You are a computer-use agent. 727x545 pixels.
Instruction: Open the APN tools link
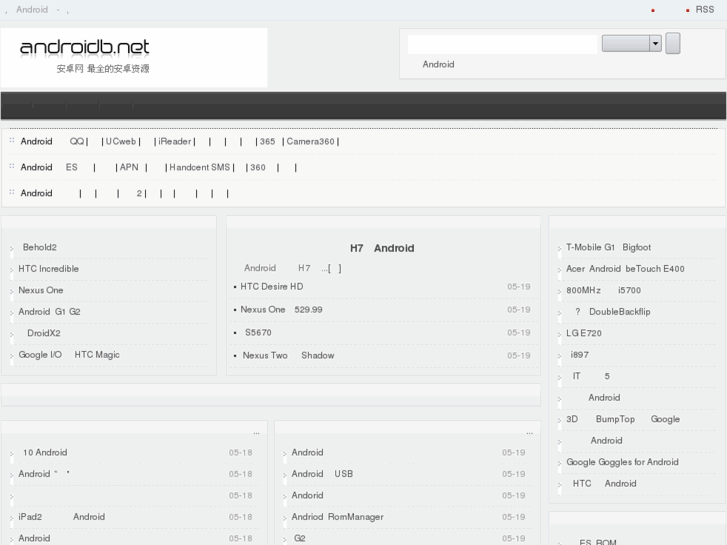129,167
